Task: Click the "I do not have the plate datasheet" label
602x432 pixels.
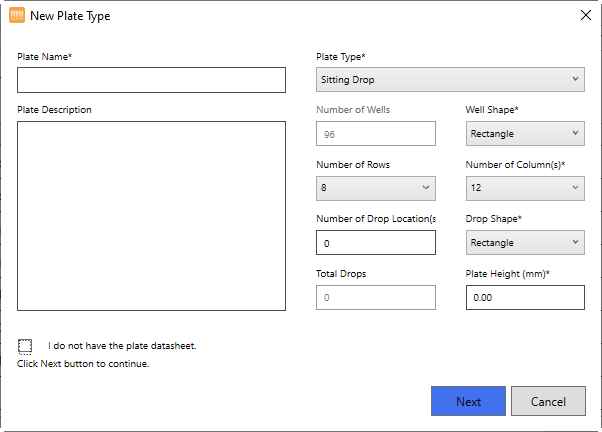Action: coord(121,346)
